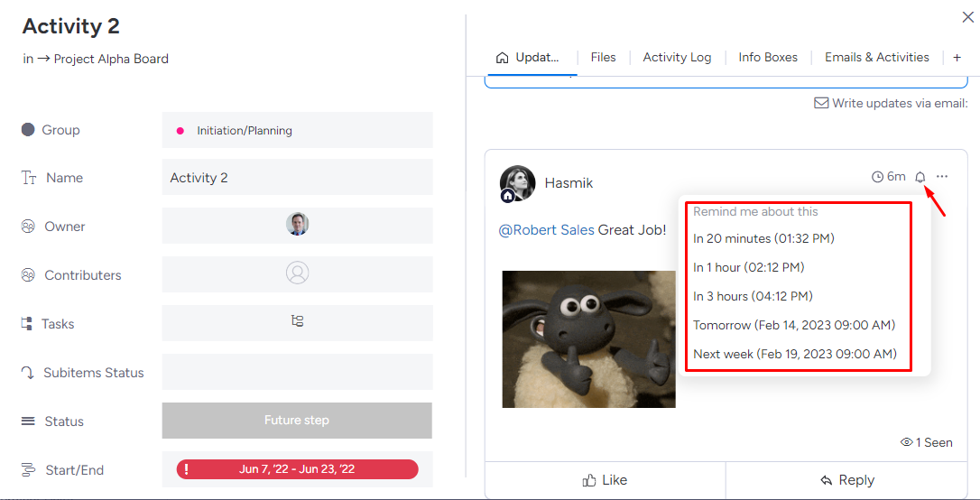Click the sheep GIF thumbnail
Image resolution: width=980 pixels, height=500 pixels.
[x=588, y=338]
